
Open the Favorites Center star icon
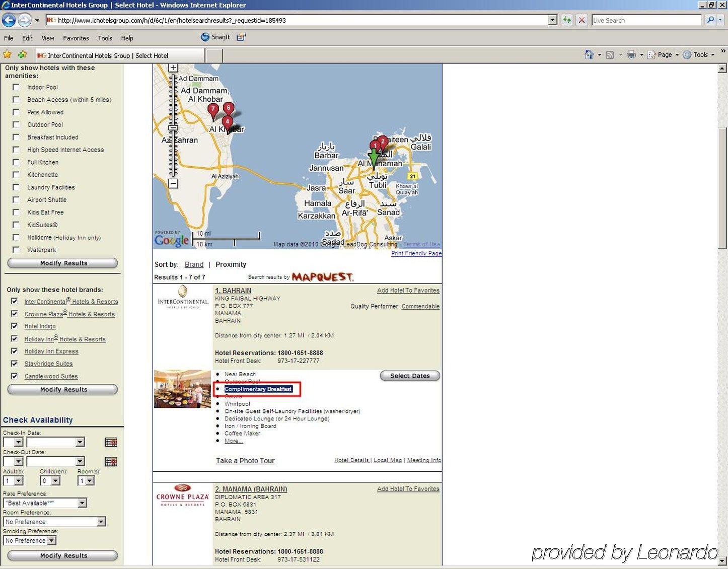8,55
